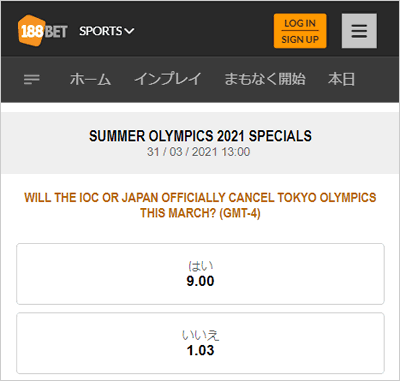Select the いいえ bet option

[200, 343]
